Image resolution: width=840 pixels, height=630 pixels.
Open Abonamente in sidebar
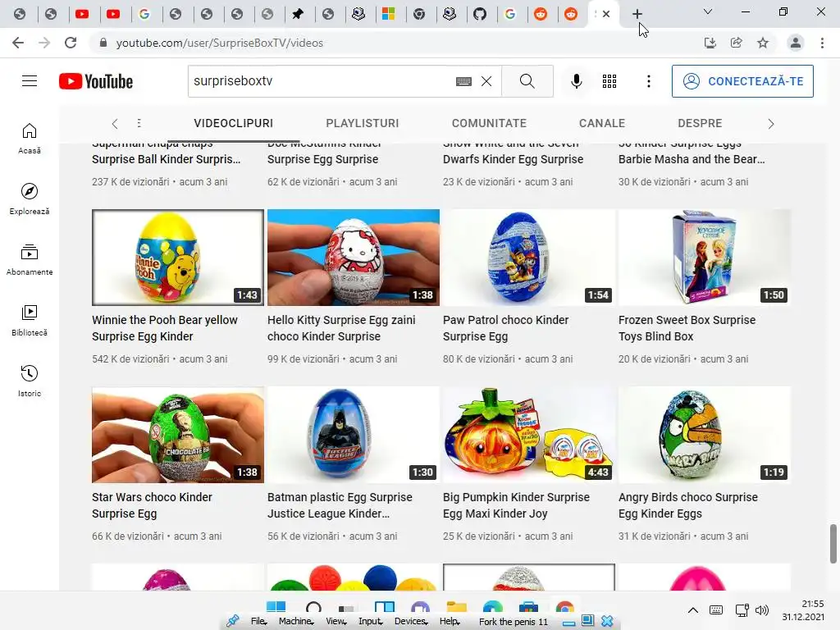coord(30,260)
